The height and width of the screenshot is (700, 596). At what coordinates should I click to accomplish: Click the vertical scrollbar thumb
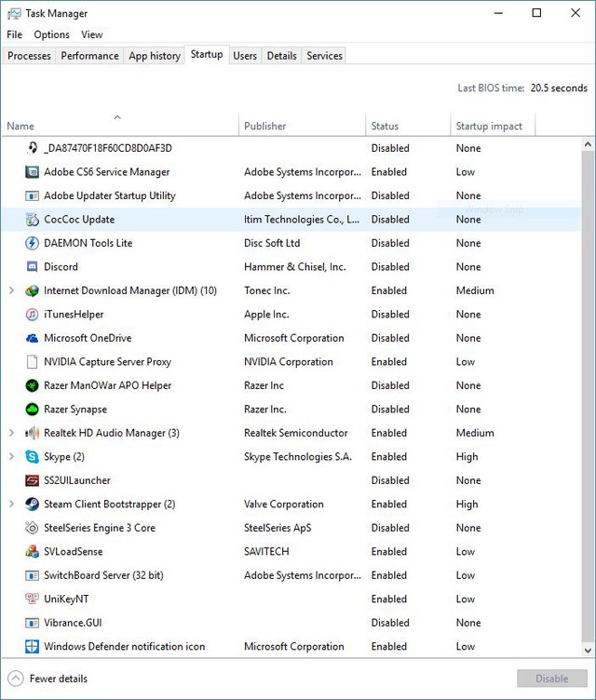click(x=588, y=397)
